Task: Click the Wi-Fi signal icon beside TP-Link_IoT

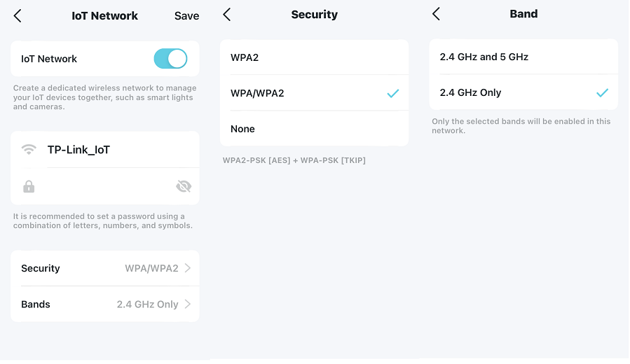Action: (x=29, y=150)
